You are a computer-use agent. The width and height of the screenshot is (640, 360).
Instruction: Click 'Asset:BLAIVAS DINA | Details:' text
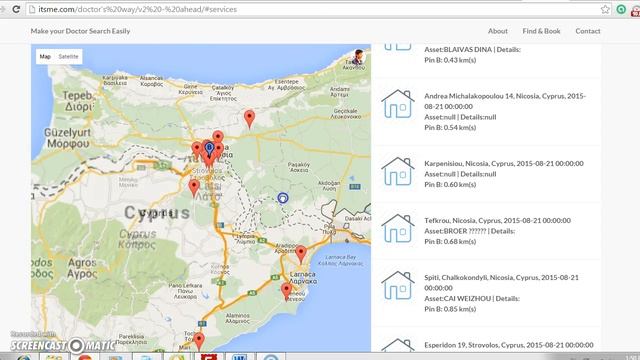pos(472,50)
